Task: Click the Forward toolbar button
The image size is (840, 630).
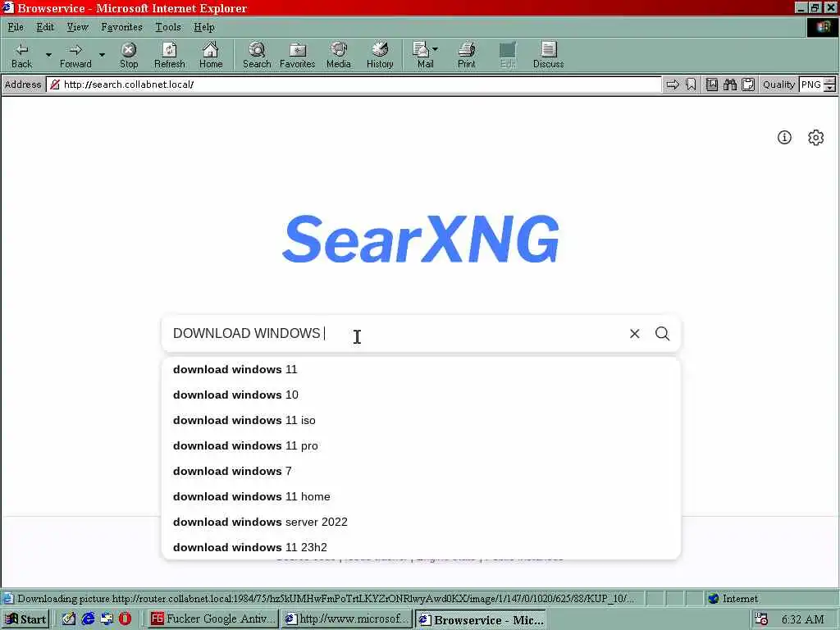Action: pos(75,56)
